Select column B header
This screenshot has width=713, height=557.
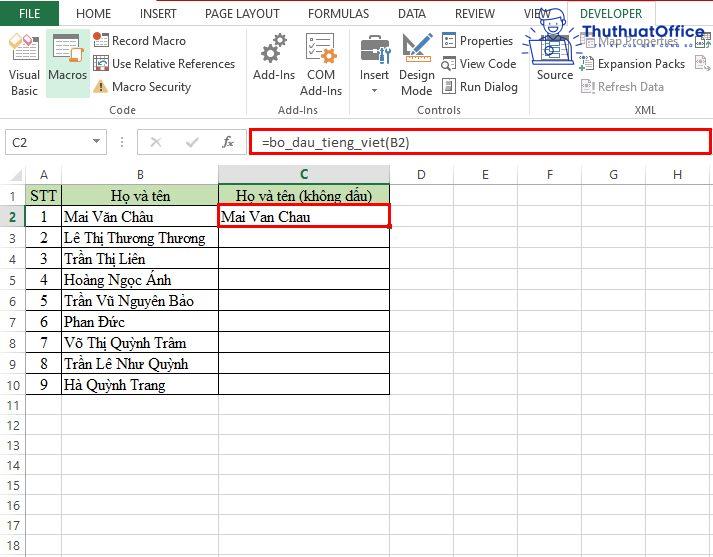[140, 175]
